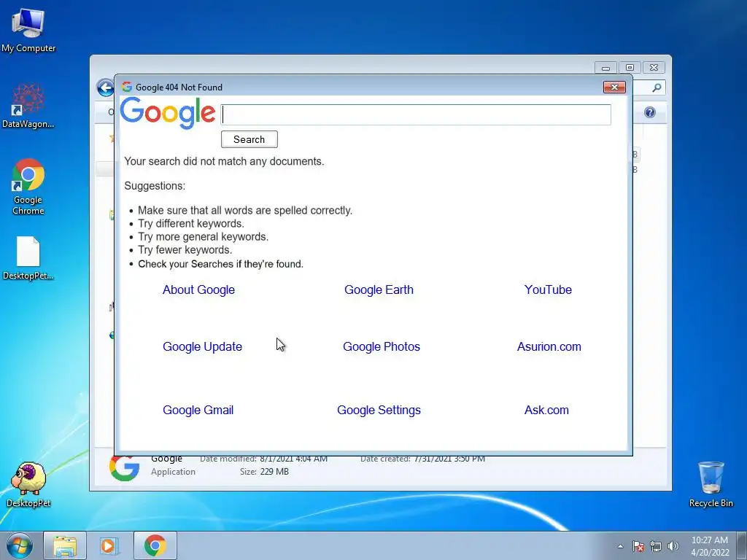Close the Explorer window behind

(654, 68)
